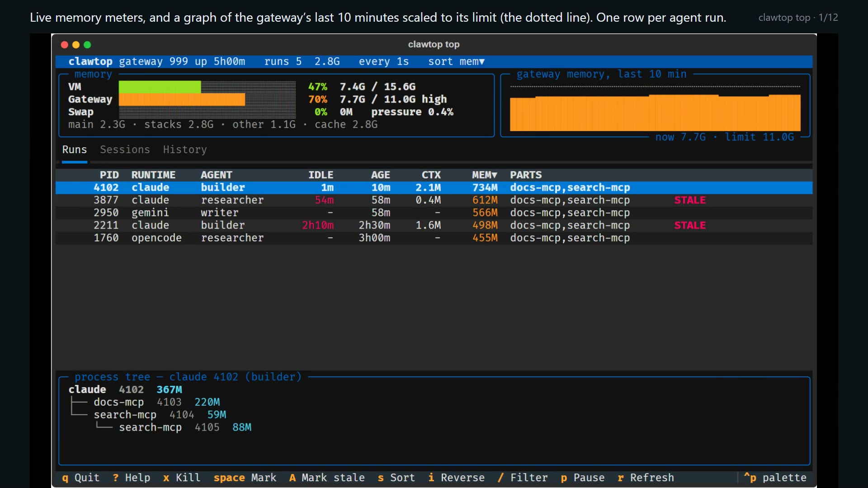Select search-mcp 4105 child process

click(185, 427)
